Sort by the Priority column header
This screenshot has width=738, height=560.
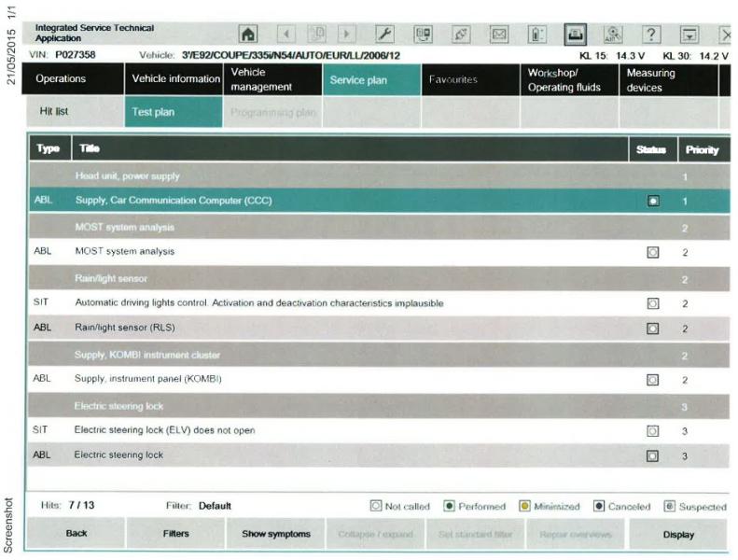(x=702, y=149)
